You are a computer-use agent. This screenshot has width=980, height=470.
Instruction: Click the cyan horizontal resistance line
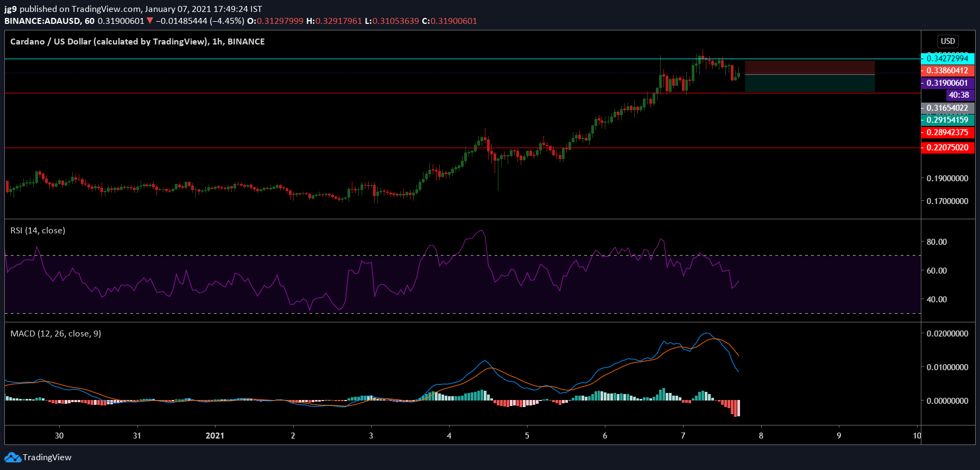463,59
